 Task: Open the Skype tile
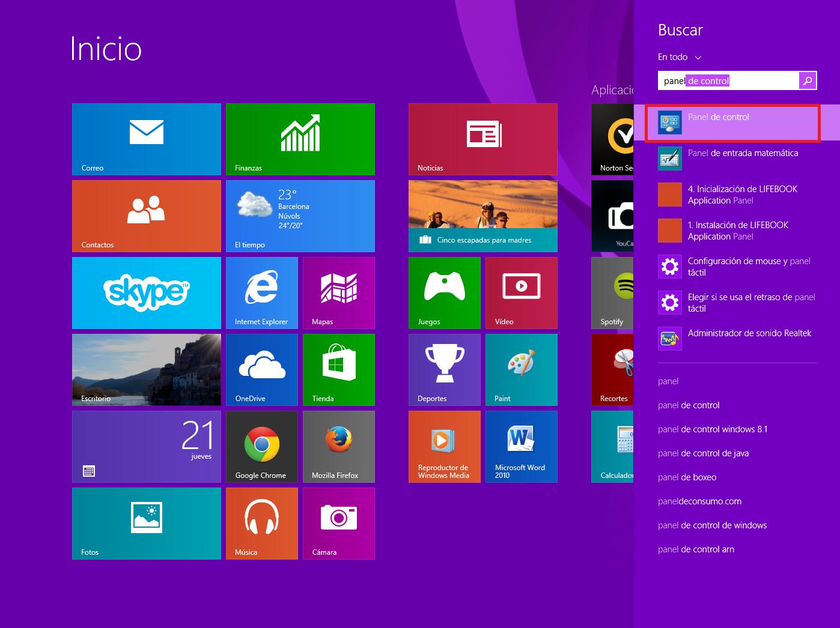(146, 293)
